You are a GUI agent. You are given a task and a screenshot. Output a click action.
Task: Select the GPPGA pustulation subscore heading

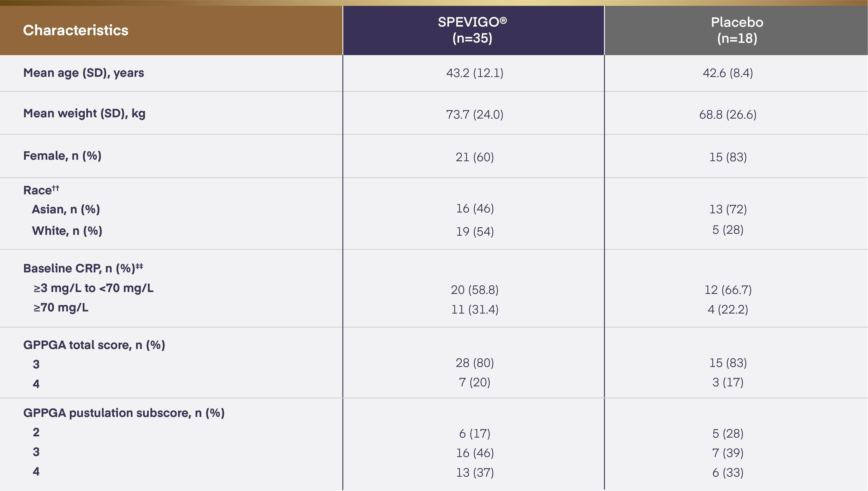[124, 413]
